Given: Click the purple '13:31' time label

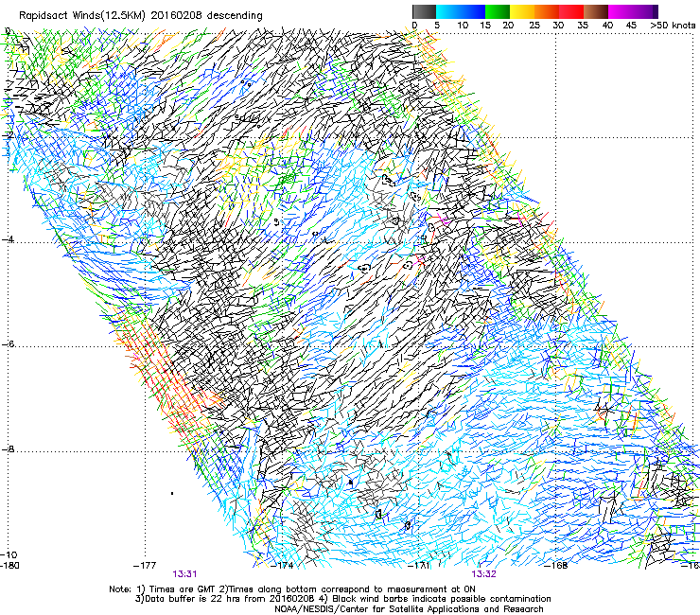Looking at the screenshot, I should click(x=184, y=574).
